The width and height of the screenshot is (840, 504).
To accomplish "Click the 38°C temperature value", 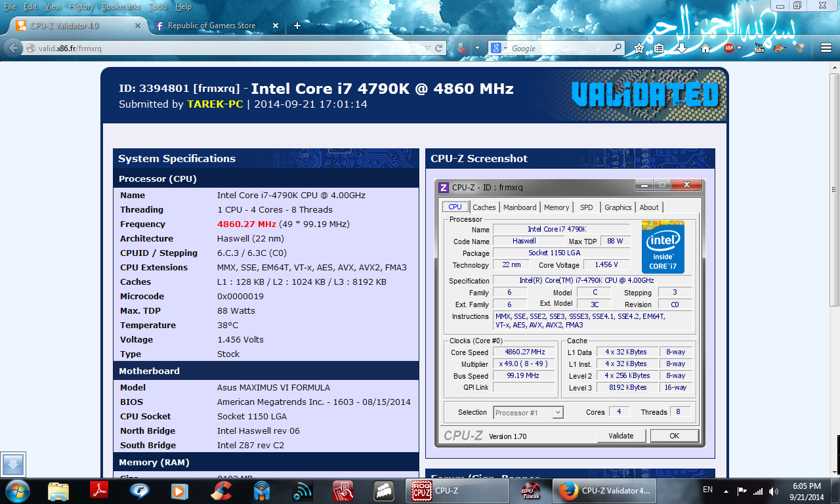I will click(x=228, y=325).
